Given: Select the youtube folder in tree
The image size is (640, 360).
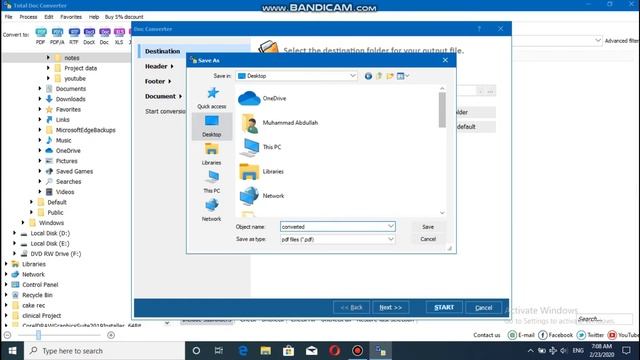Looking at the screenshot, I should pos(70,78).
